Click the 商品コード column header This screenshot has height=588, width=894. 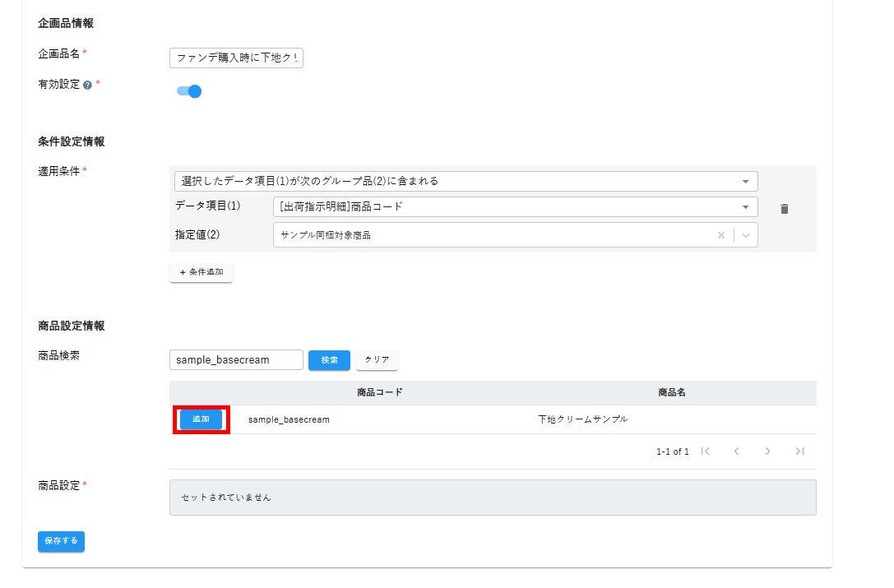[x=379, y=392]
